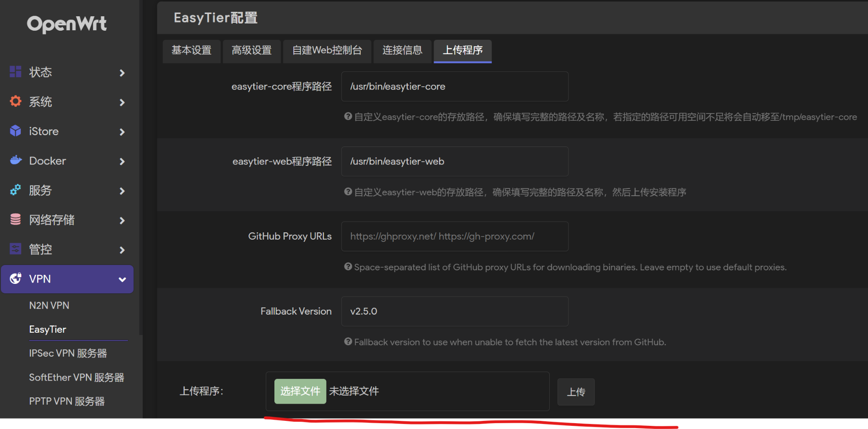
Task: Click help icon beside GitHub proxy description
Action: [348, 267]
